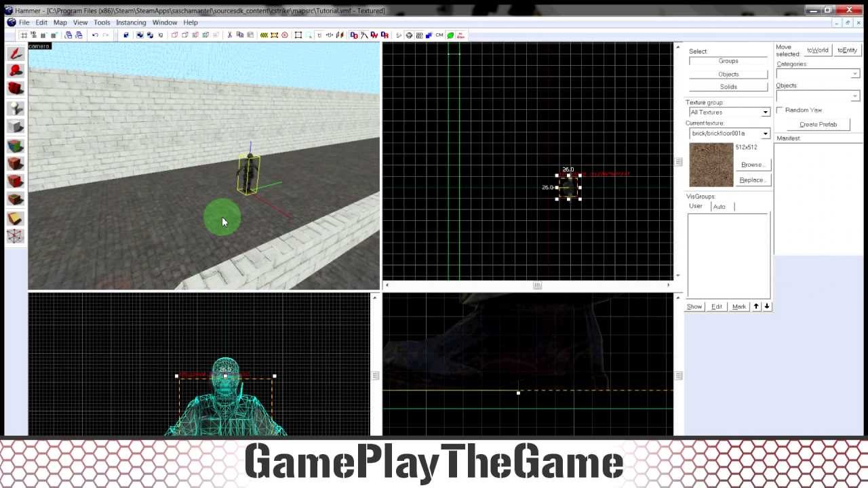
Task: Click the toWorld button
Action: pos(817,50)
